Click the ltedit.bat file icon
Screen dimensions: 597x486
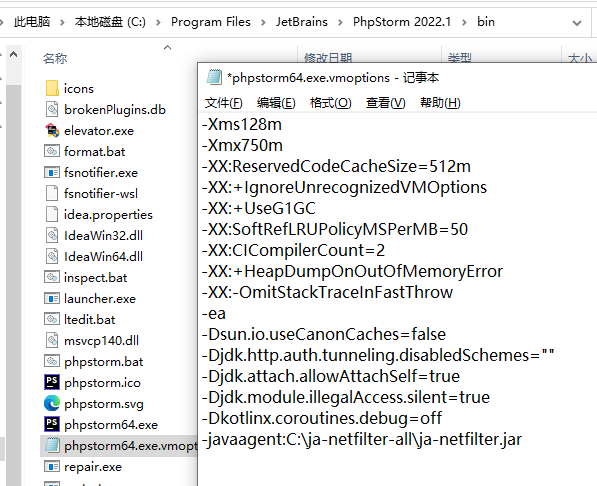(52, 319)
